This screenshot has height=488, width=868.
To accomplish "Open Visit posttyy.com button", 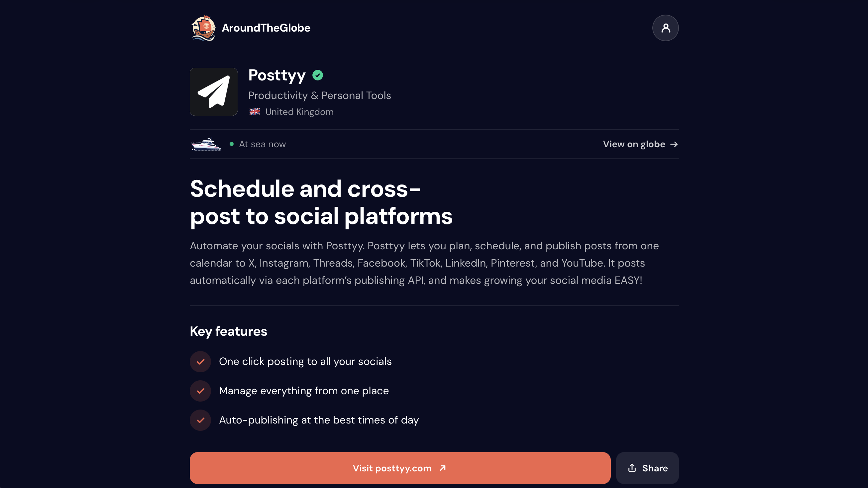I will click(x=400, y=468).
